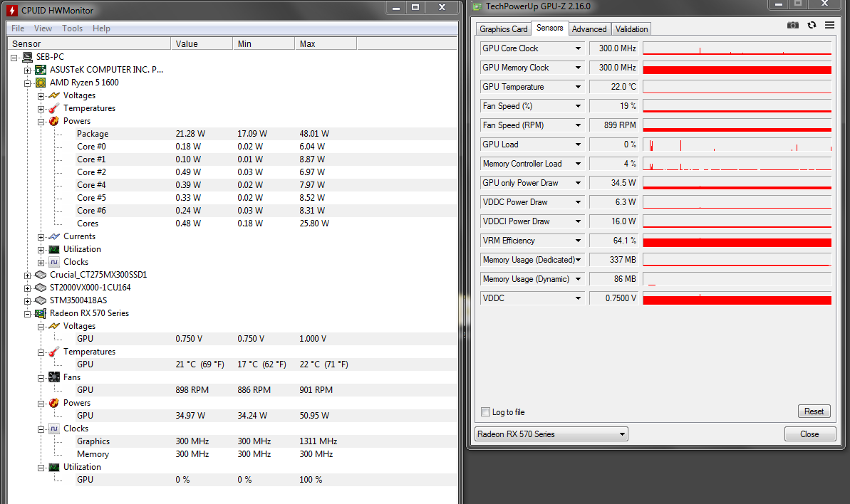This screenshot has height=504, width=850.
Task: Click the Ryzen Voltages lightning icon
Action: pyautogui.click(x=54, y=95)
